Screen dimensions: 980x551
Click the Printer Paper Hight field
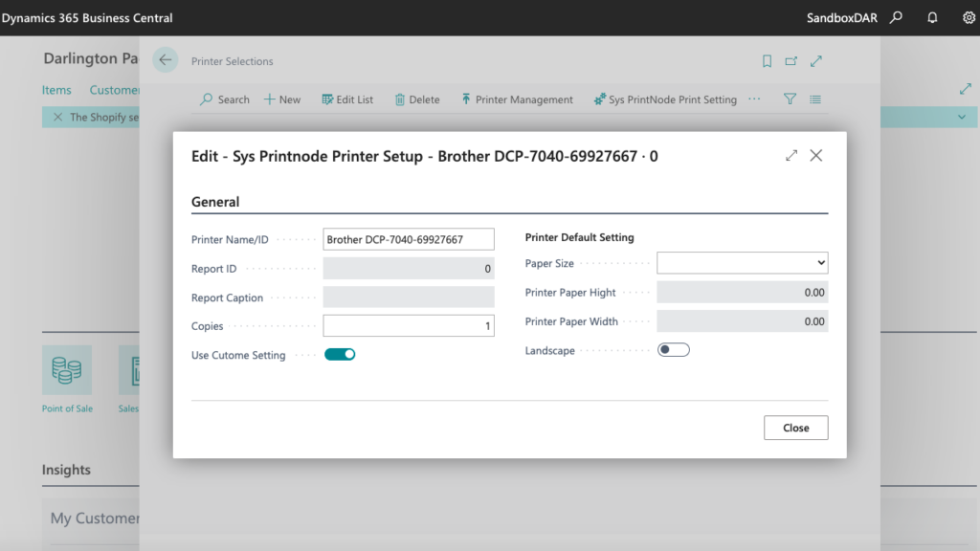pyautogui.click(x=743, y=293)
